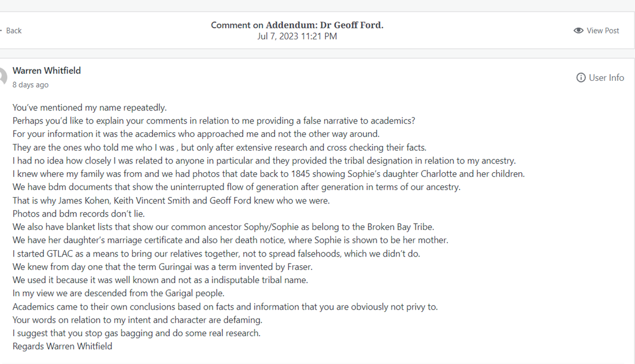Click the Back arrow icon
The image size is (635, 364).
[x=1, y=31]
